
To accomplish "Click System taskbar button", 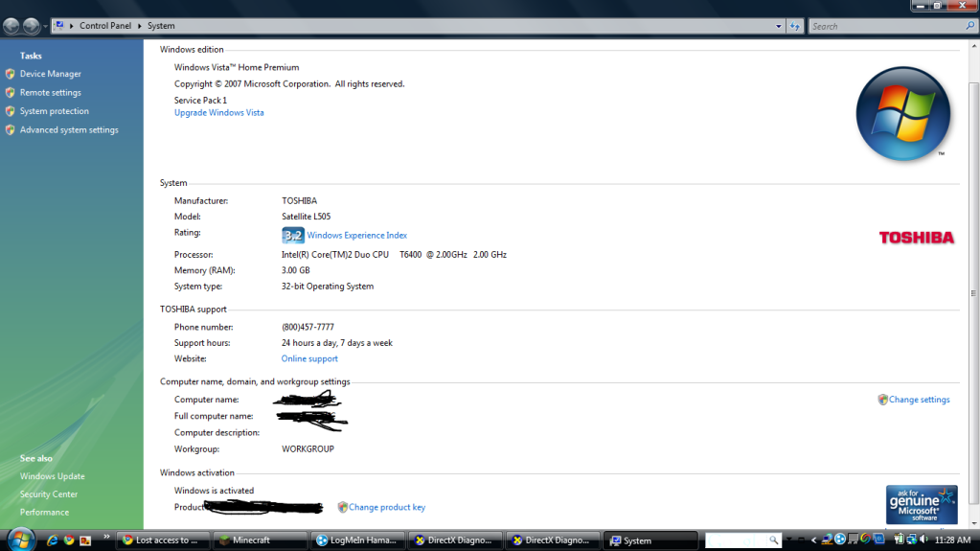I will [650, 540].
